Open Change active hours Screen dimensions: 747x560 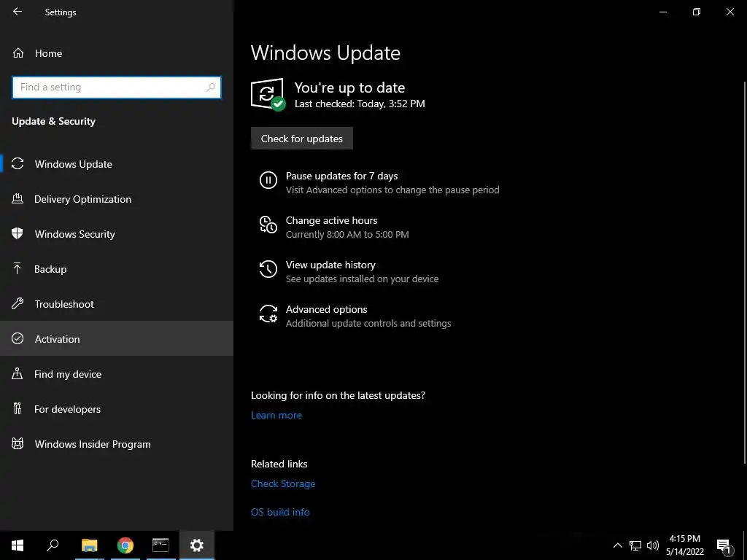tap(332, 220)
